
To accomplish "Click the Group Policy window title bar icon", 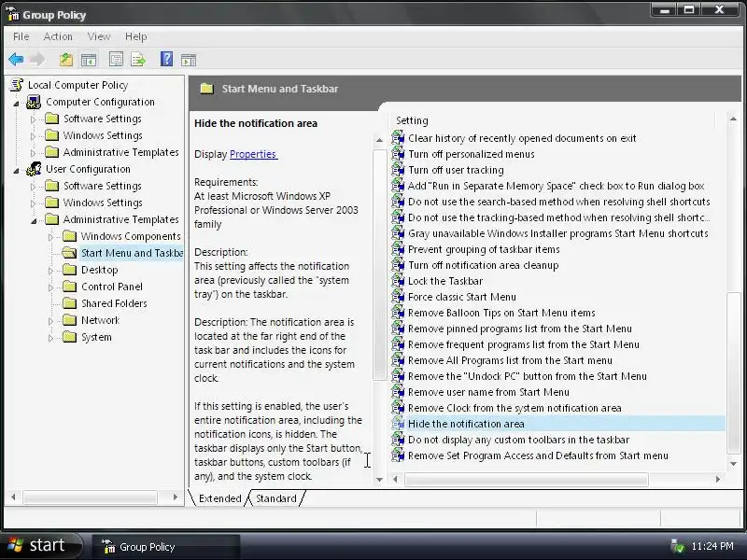I will click(x=13, y=15).
